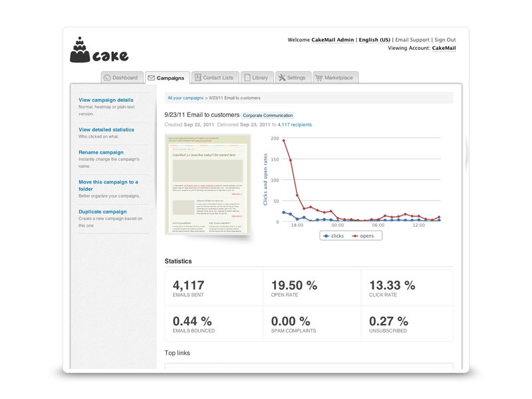Click the Statistics section heading

click(178, 261)
